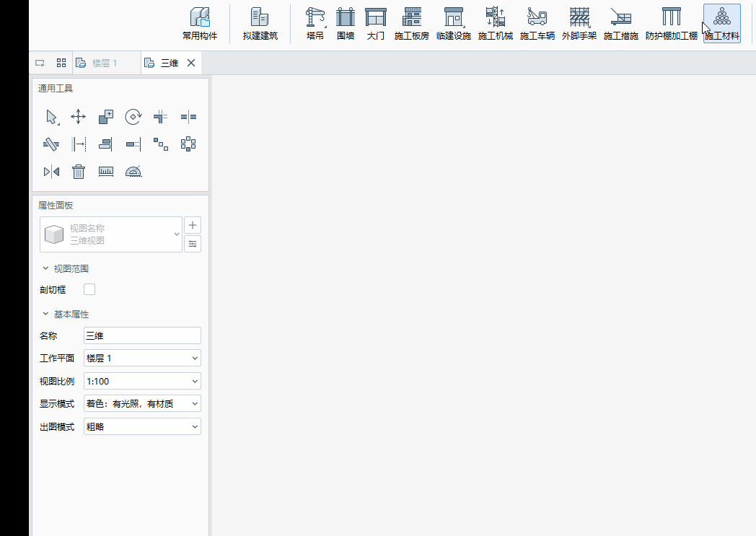Select the ruler distance measure tool

click(x=106, y=172)
